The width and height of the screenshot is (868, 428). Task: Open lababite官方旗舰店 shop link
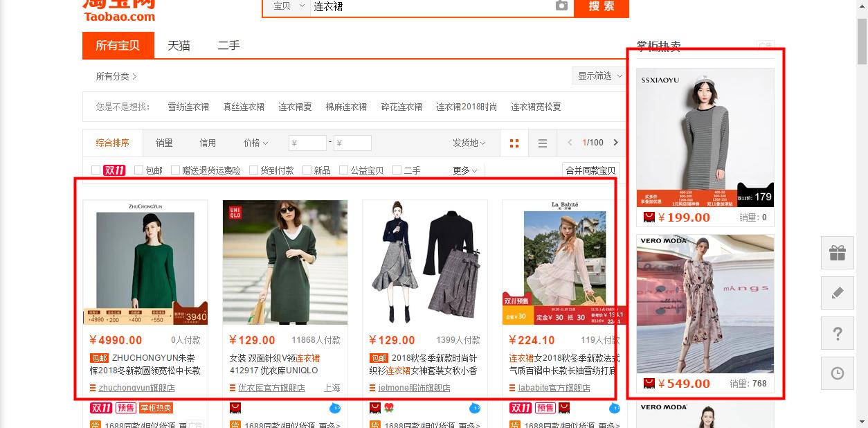(x=554, y=388)
